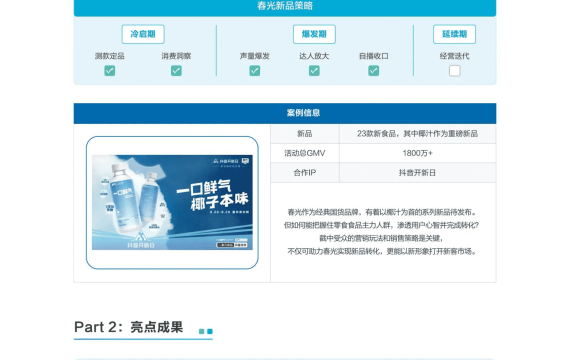This screenshot has height=360, width=570.
Task: Click the 经营迭代 label
Action: [454, 56]
